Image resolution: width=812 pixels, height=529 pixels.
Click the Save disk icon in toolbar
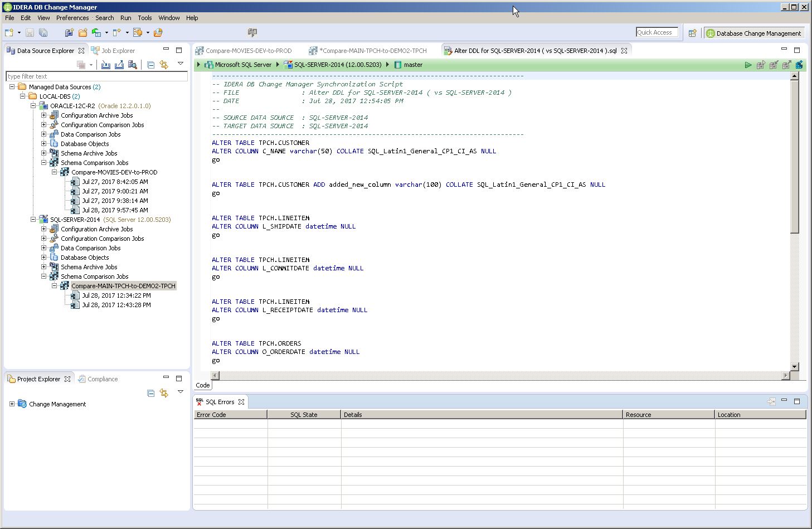30,33
